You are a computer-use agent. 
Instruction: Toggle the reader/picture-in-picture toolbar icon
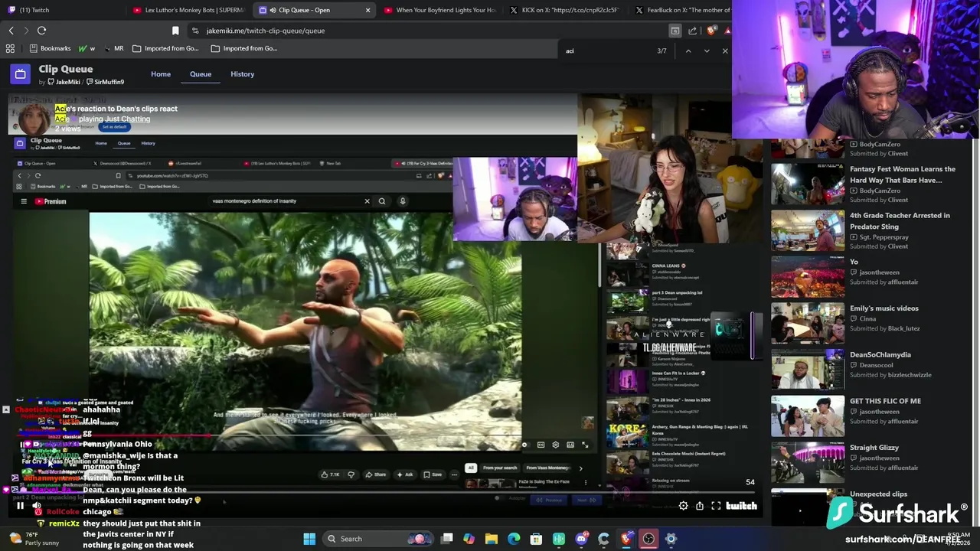[675, 31]
